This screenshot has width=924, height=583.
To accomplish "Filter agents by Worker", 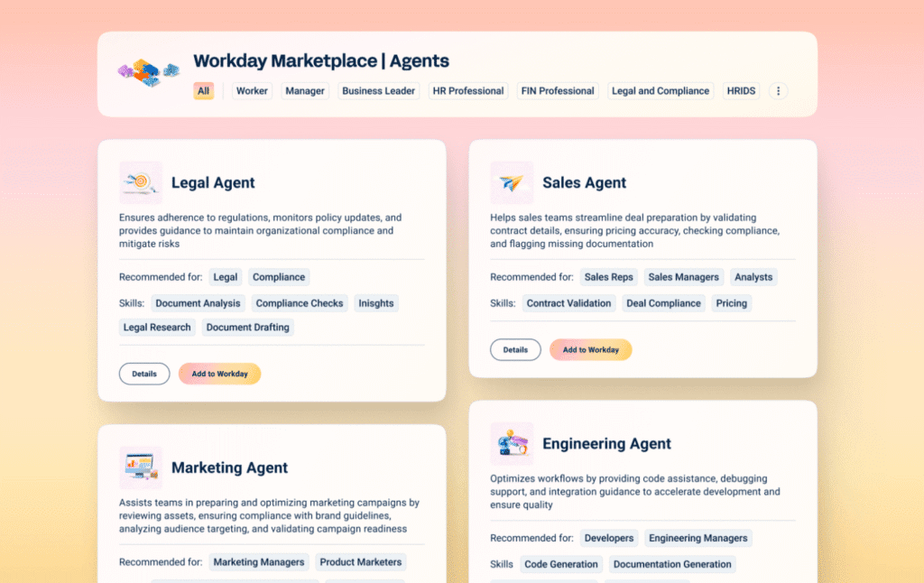I will [x=252, y=91].
